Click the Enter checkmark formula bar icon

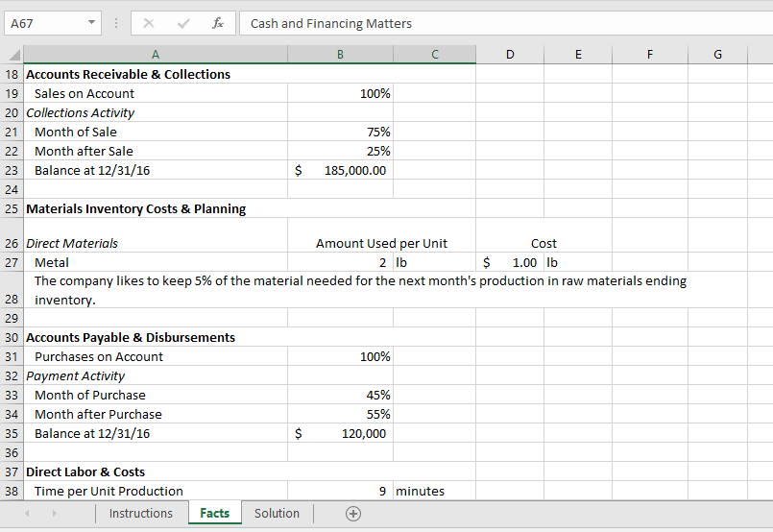[183, 23]
